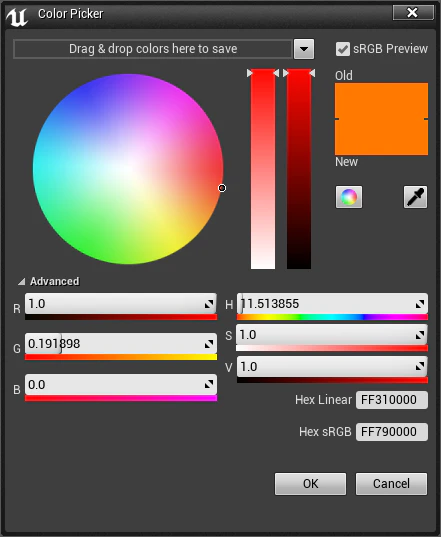Click inside the color wheel center
The width and height of the screenshot is (441, 537).
click(x=128, y=169)
